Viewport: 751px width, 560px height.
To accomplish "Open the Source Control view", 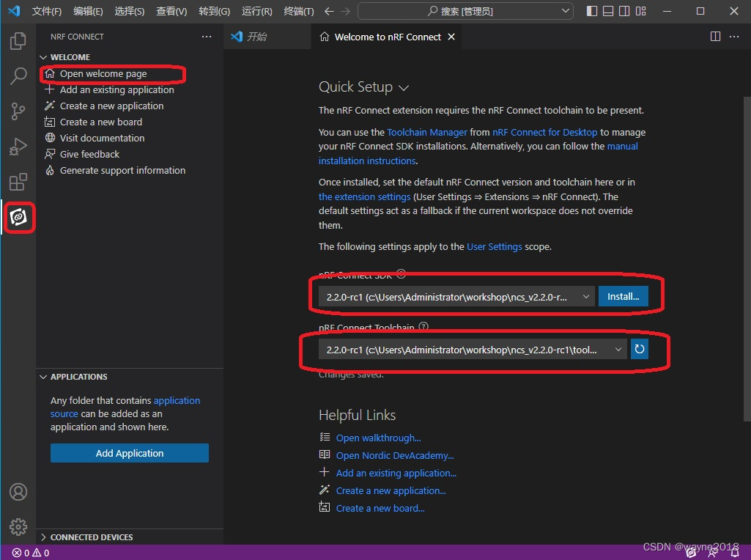I will (18, 111).
